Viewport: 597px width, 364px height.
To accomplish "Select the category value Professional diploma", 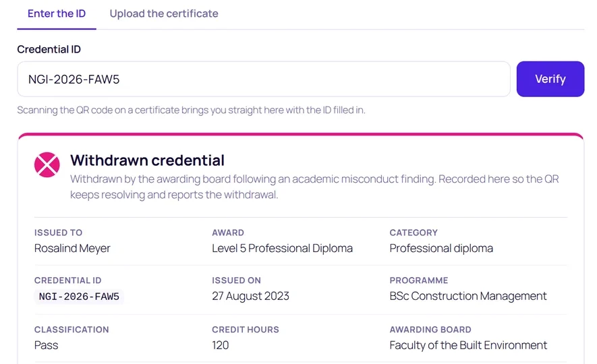I will (441, 248).
